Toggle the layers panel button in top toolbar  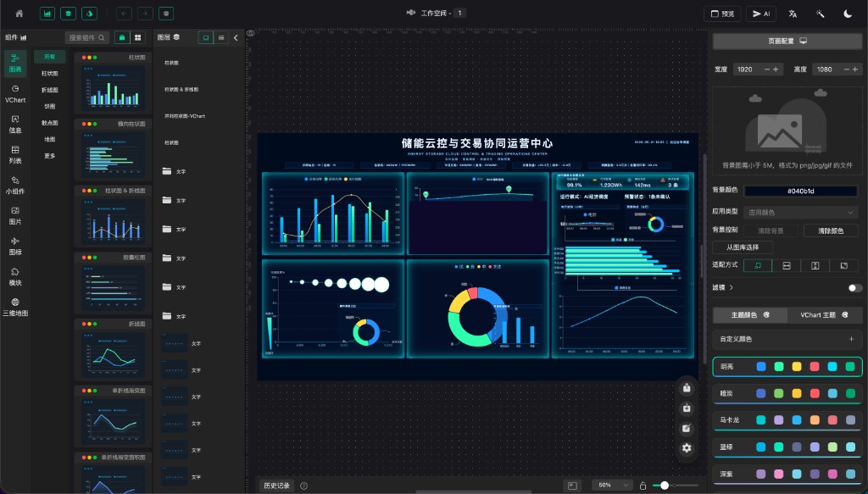click(68, 14)
